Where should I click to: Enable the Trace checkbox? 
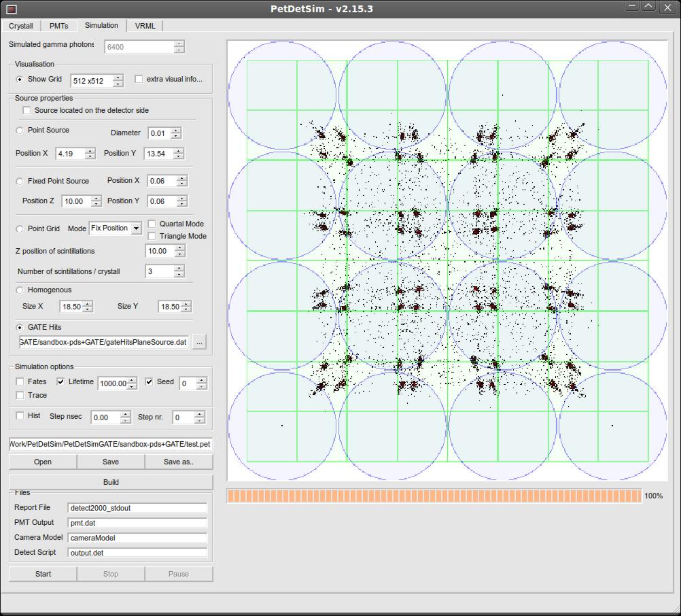pyautogui.click(x=20, y=395)
